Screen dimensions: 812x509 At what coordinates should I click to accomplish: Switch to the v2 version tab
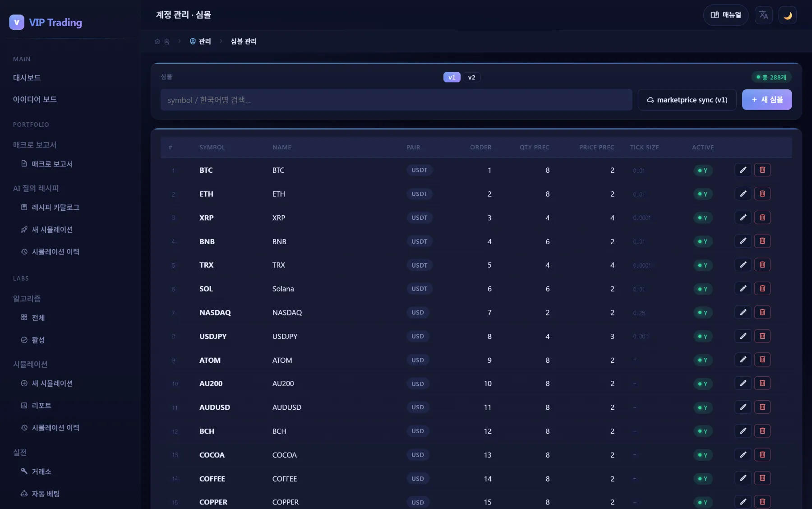click(x=471, y=78)
